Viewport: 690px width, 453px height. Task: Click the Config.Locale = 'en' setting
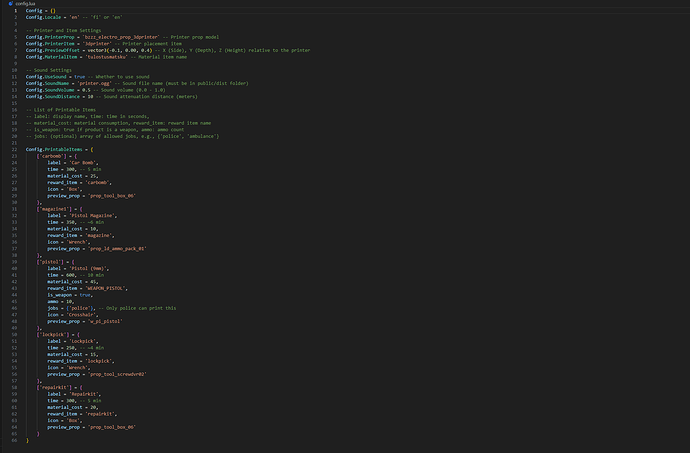(52, 17)
